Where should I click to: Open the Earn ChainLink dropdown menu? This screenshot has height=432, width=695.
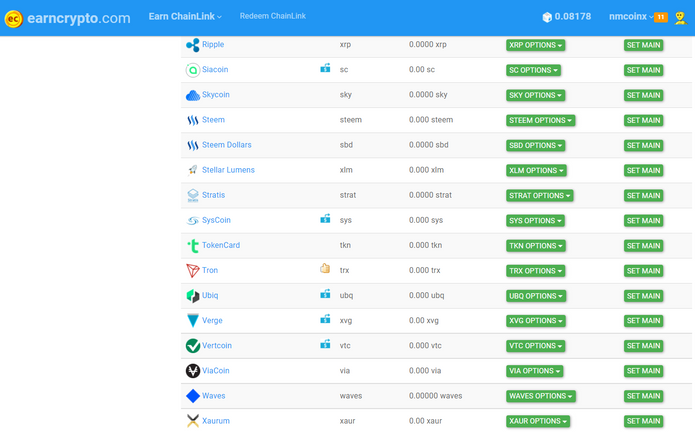pyautogui.click(x=185, y=16)
